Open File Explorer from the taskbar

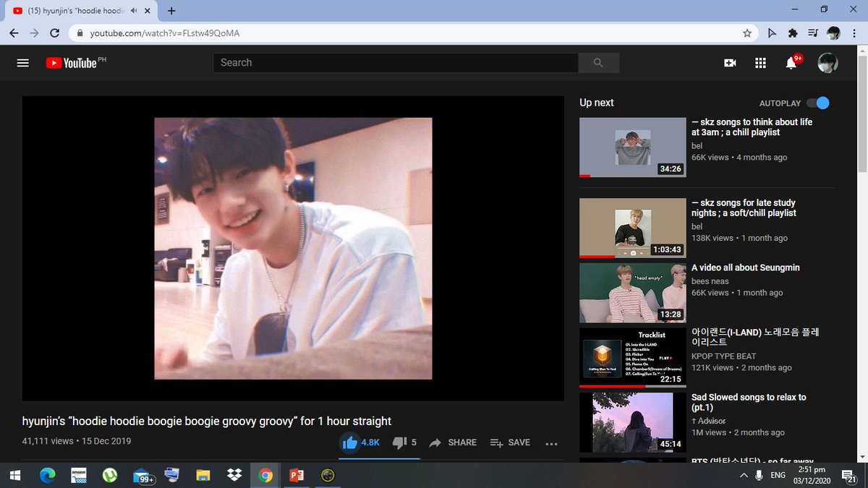click(203, 475)
